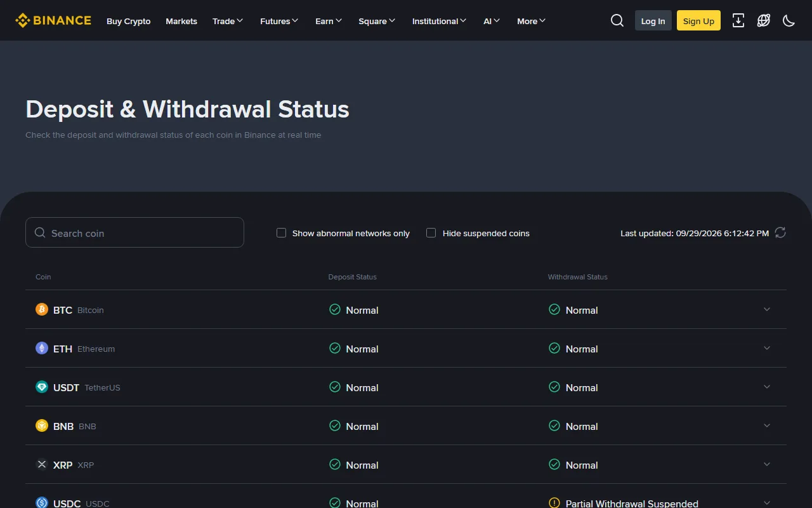Check Hide suspended coins

431,233
